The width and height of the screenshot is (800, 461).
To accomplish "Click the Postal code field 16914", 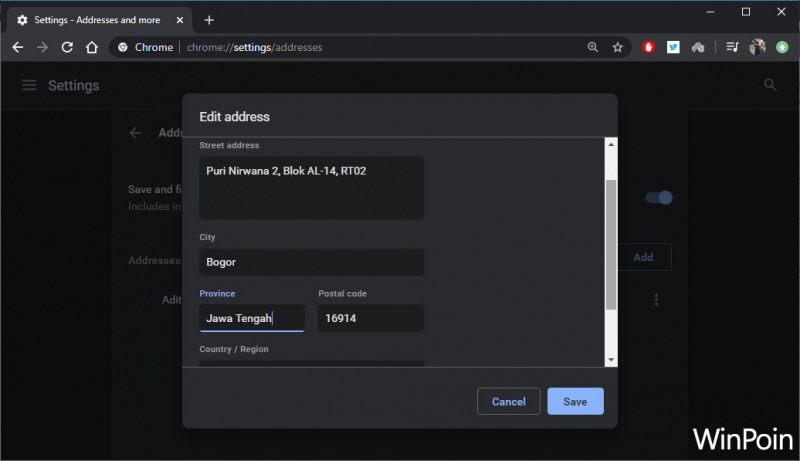I will [x=370, y=318].
